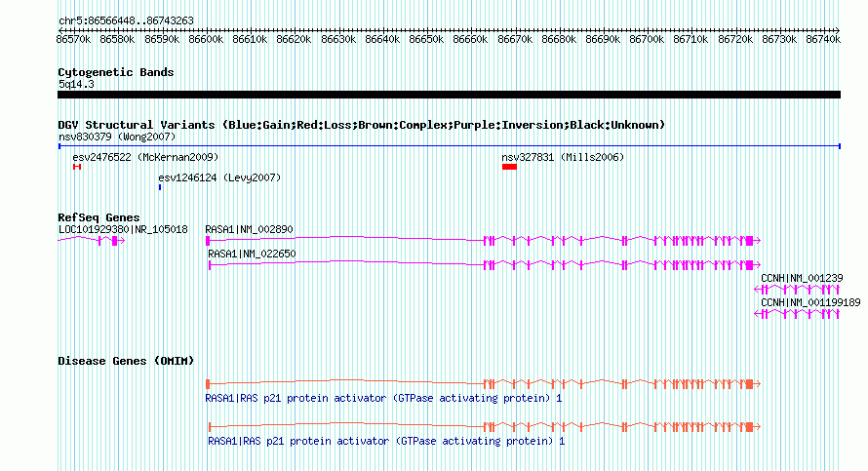Viewport: 868px width, 471px height.
Task: Click the 86610k ruler tick label
Action: tap(250, 40)
